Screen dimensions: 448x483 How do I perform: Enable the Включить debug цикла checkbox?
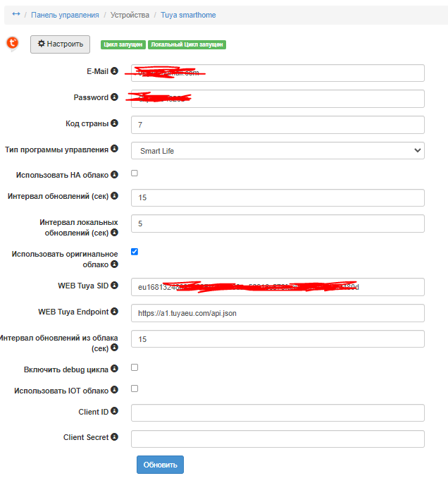135,367
